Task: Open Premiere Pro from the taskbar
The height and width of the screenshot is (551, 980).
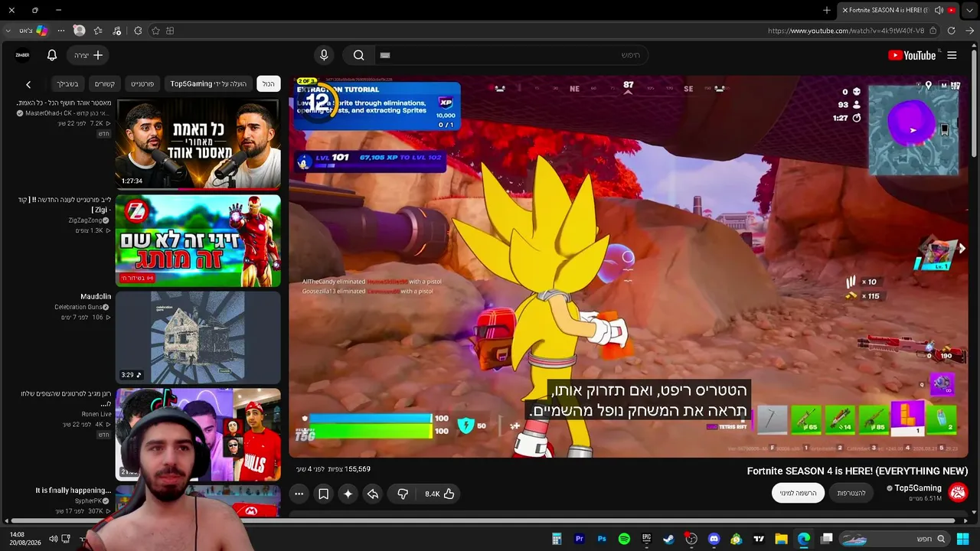Action: 580,539
